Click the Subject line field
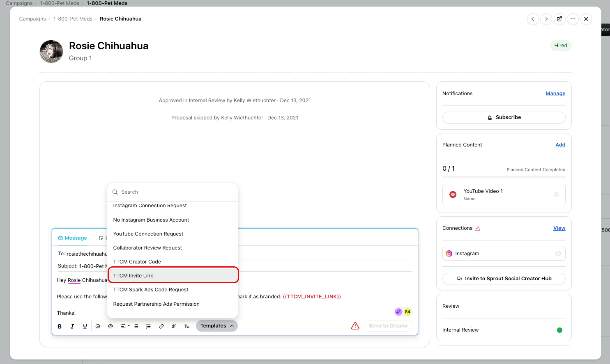The image size is (610, 364). [x=235, y=266]
